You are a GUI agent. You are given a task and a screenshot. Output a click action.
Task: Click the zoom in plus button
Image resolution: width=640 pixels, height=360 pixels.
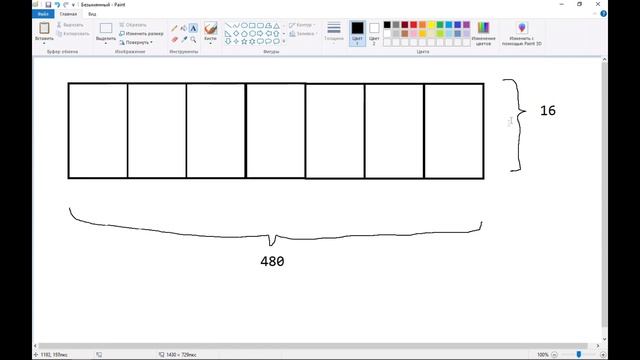coord(603,355)
